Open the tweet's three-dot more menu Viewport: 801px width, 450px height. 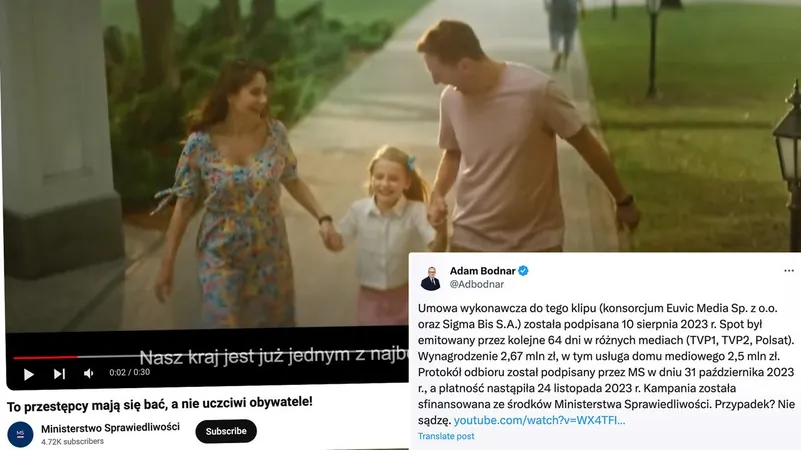tap(789, 271)
